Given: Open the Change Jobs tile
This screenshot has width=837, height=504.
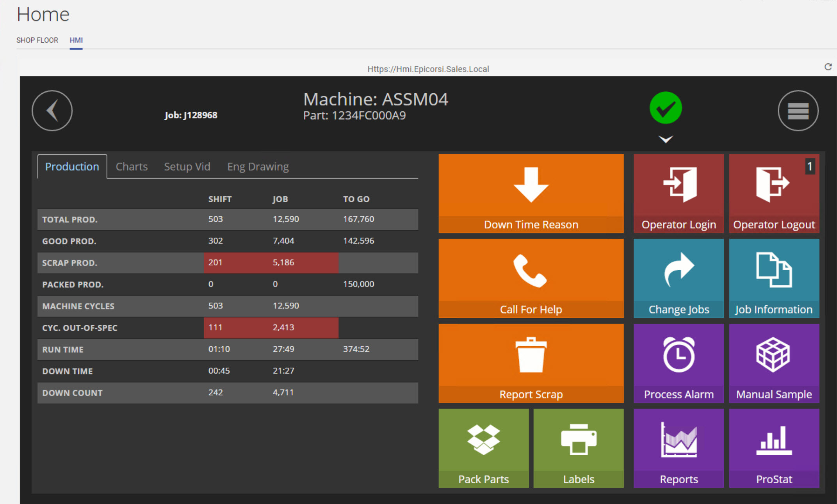Looking at the screenshot, I should click(x=679, y=278).
